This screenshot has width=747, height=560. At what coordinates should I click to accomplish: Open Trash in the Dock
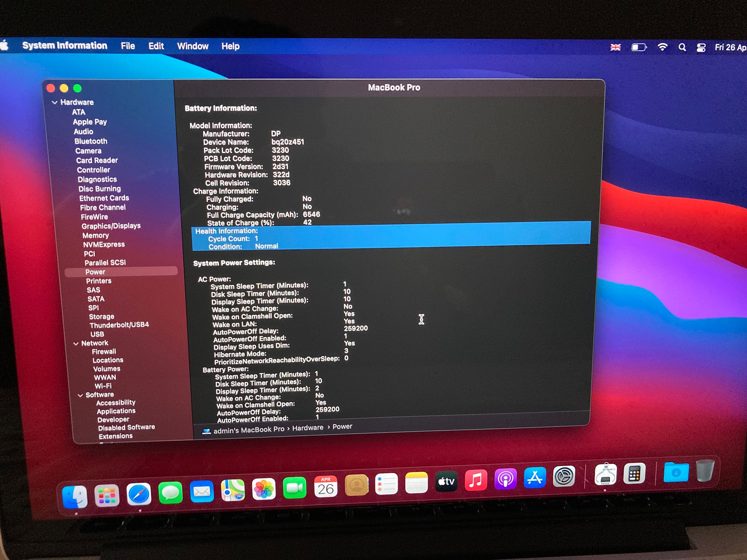pyautogui.click(x=705, y=470)
